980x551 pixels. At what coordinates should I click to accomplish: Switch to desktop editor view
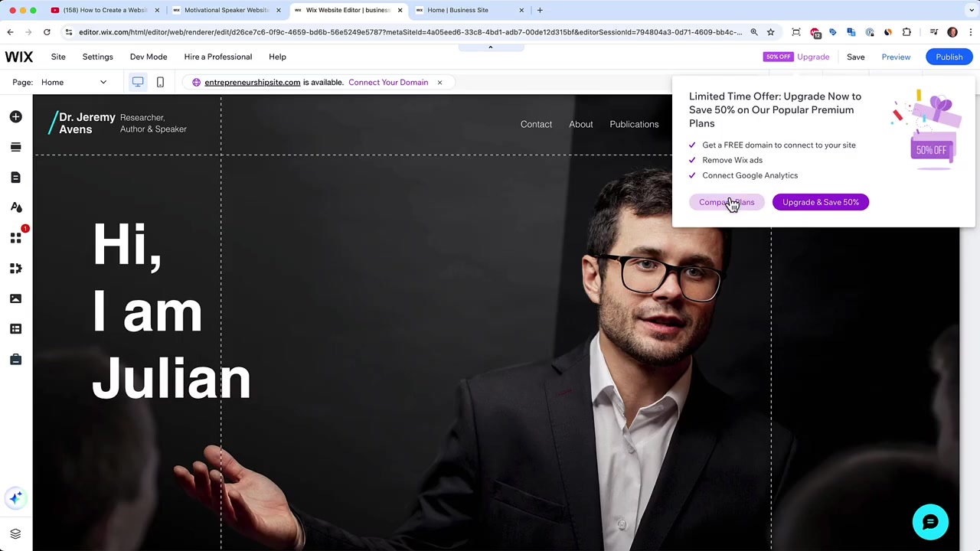[x=138, y=82]
